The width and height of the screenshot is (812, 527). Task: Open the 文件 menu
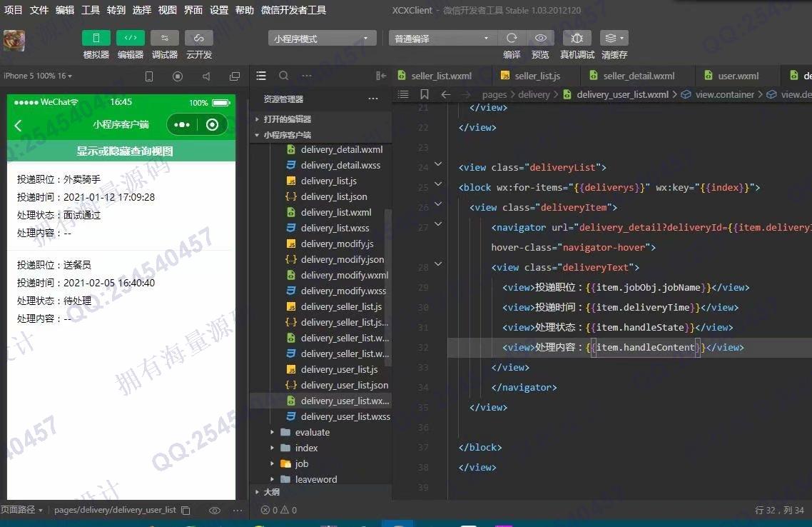tap(39, 10)
